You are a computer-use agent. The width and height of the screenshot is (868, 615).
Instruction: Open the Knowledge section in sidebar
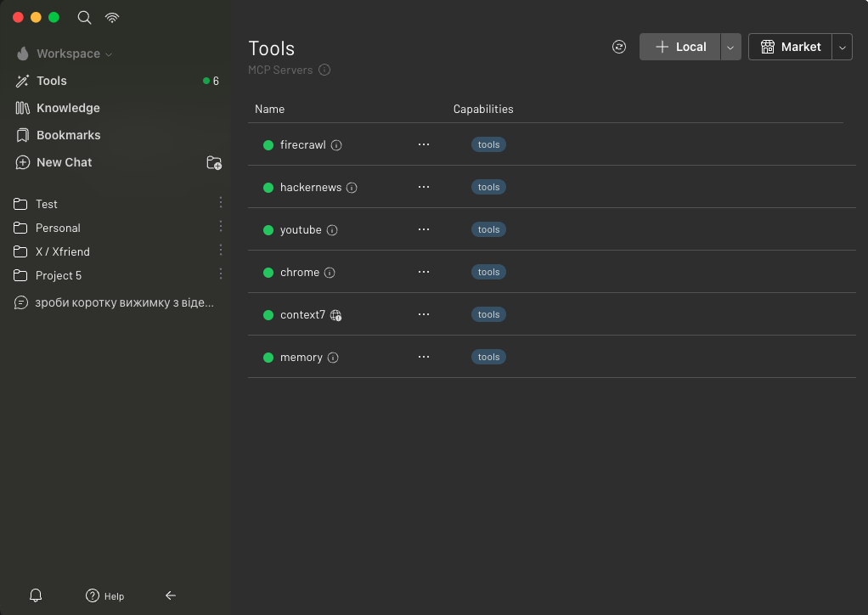coord(68,108)
